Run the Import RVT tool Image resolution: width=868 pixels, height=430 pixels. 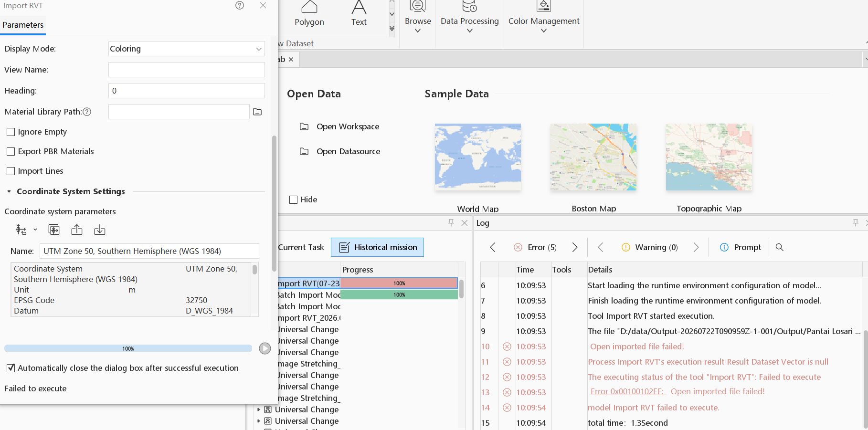coord(265,348)
